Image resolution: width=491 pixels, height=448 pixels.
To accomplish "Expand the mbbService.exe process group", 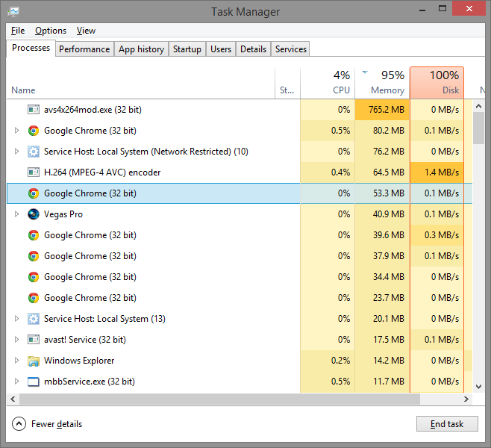I will pyautogui.click(x=17, y=382).
